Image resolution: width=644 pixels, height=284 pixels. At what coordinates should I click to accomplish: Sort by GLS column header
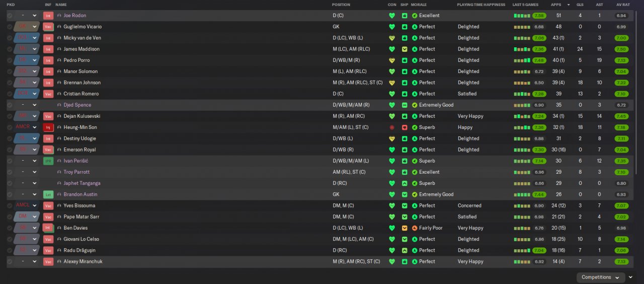pos(580,5)
